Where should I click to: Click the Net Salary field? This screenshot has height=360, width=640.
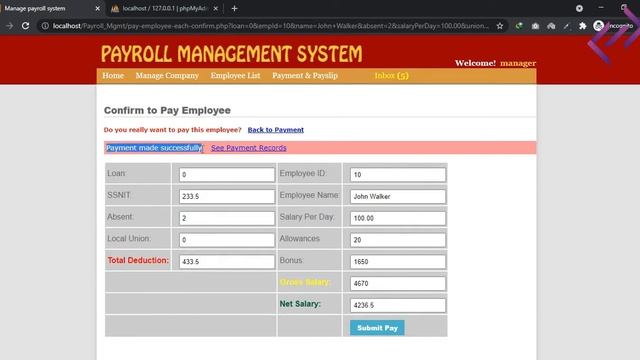[398, 305]
